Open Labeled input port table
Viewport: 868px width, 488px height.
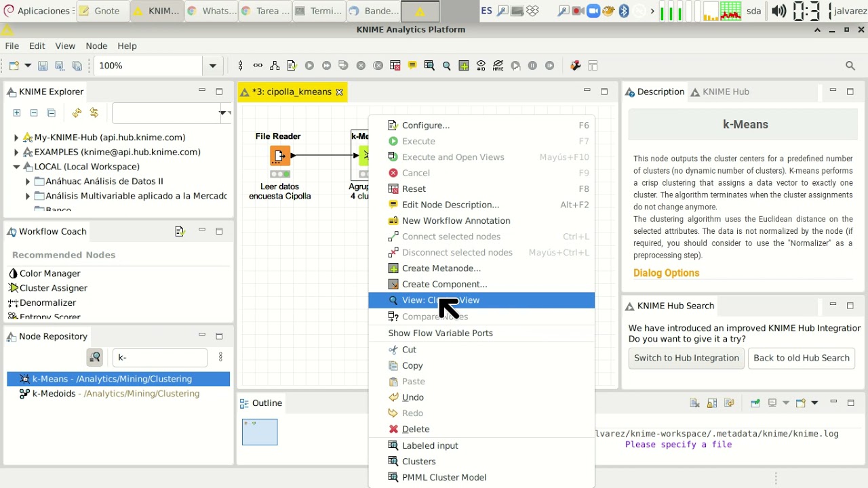[481, 445]
